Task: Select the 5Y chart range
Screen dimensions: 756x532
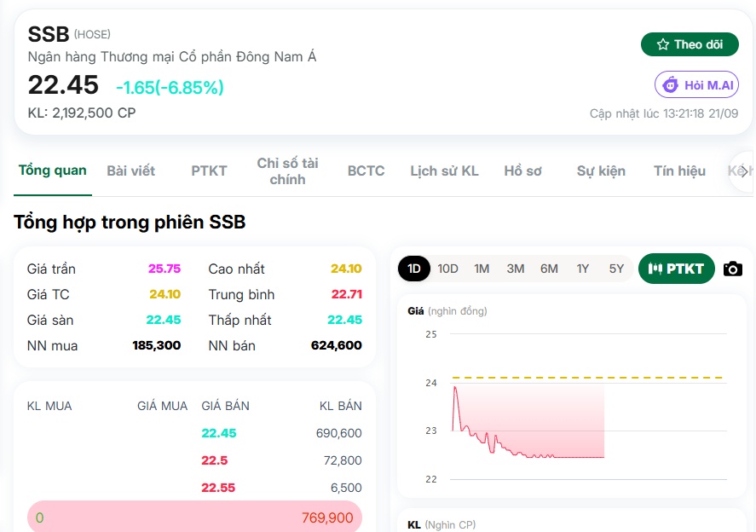Action: (x=616, y=269)
